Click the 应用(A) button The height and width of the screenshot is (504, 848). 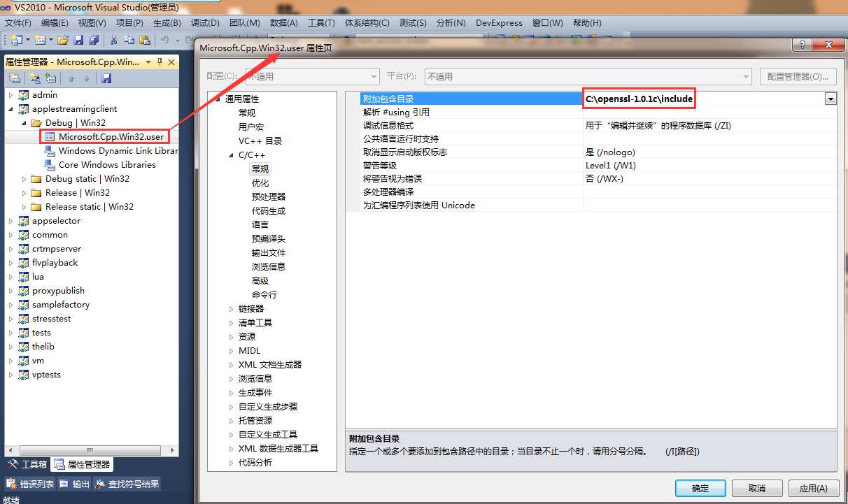click(x=814, y=488)
